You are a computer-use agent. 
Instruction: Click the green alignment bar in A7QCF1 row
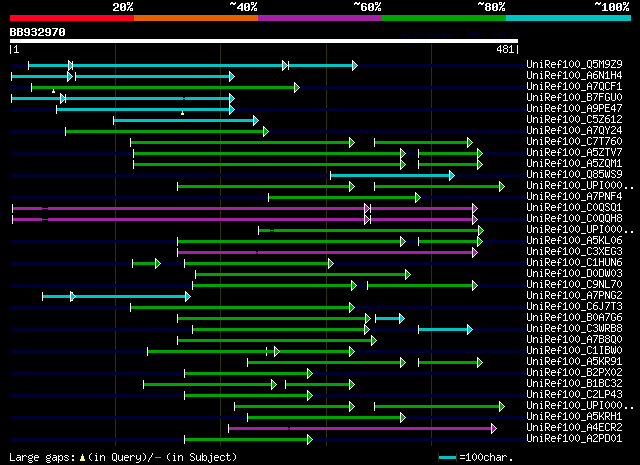165,87
